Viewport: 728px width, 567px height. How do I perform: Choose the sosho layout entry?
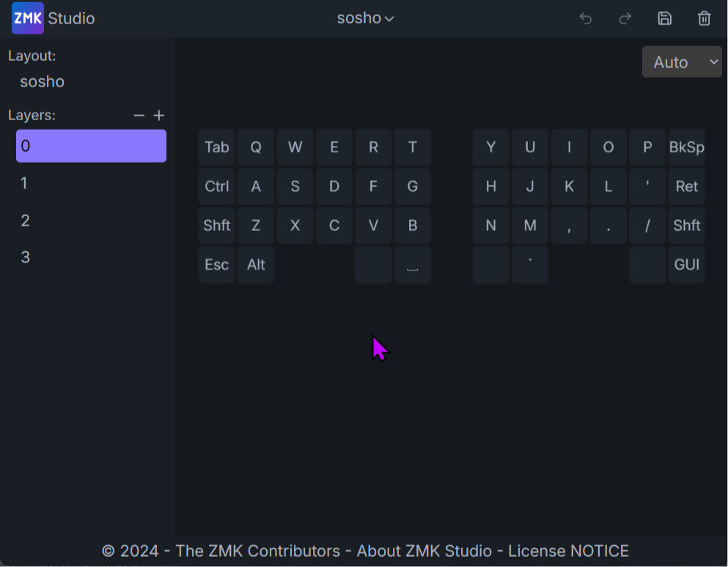(43, 82)
